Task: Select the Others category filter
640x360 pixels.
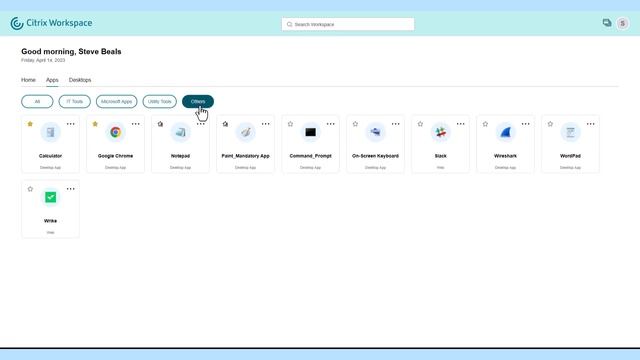Action: (198, 101)
